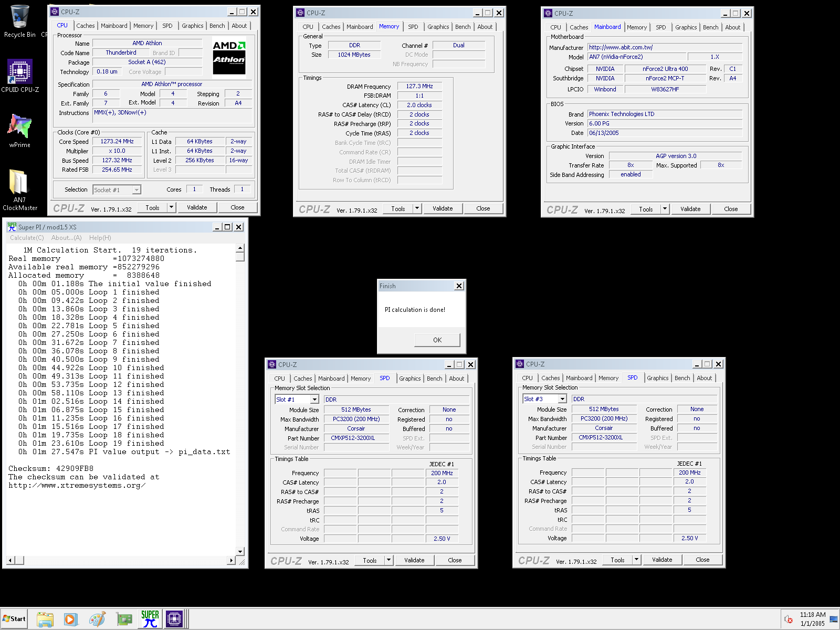Open Caches tab in the Slot #3 SPD window
Screen dimensions: 840x630
point(550,378)
